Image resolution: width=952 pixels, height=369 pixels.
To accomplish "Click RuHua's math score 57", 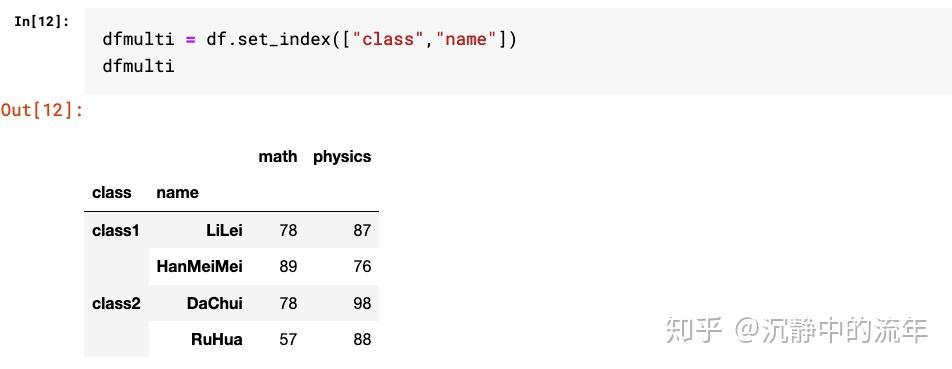I will click(x=288, y=339).
